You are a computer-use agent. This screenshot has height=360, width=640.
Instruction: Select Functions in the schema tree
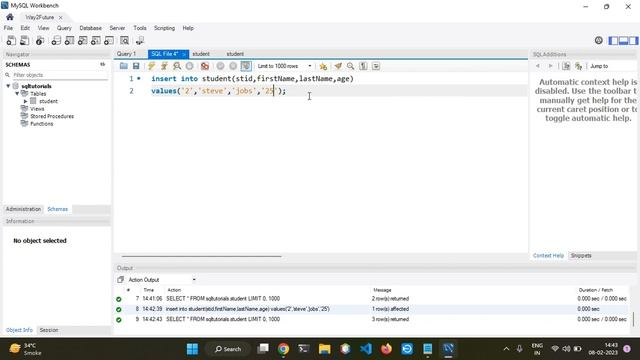point(42,124)
